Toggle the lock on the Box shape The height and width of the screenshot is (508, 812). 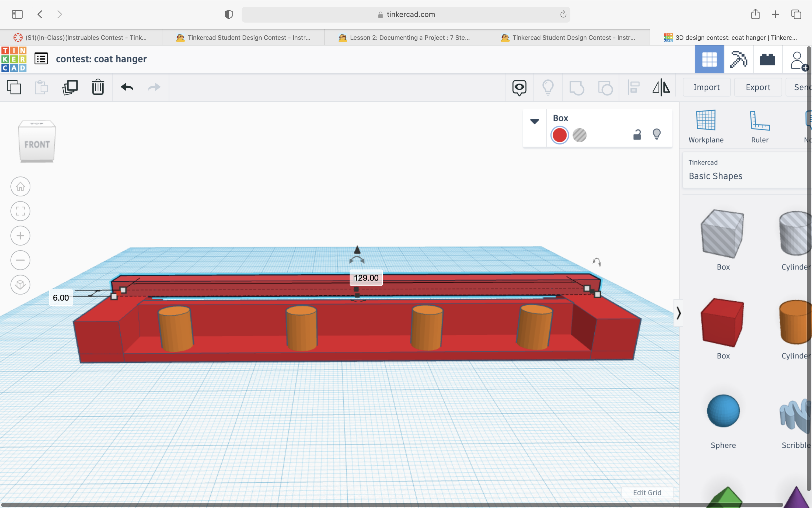coord(637,135)
